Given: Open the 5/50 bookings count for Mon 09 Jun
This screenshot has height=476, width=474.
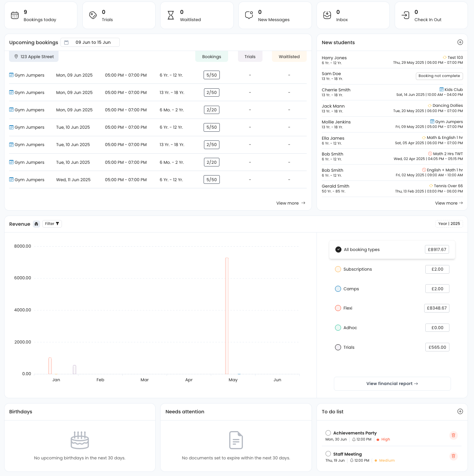Looking at the screenshot, I should pyautogui.click(x=212, y=75).
